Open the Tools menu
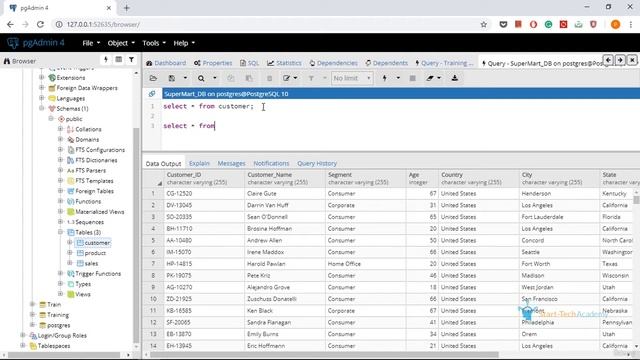Image resolution: width=640 pixels, height=360 pixels. tap(154, 43)
